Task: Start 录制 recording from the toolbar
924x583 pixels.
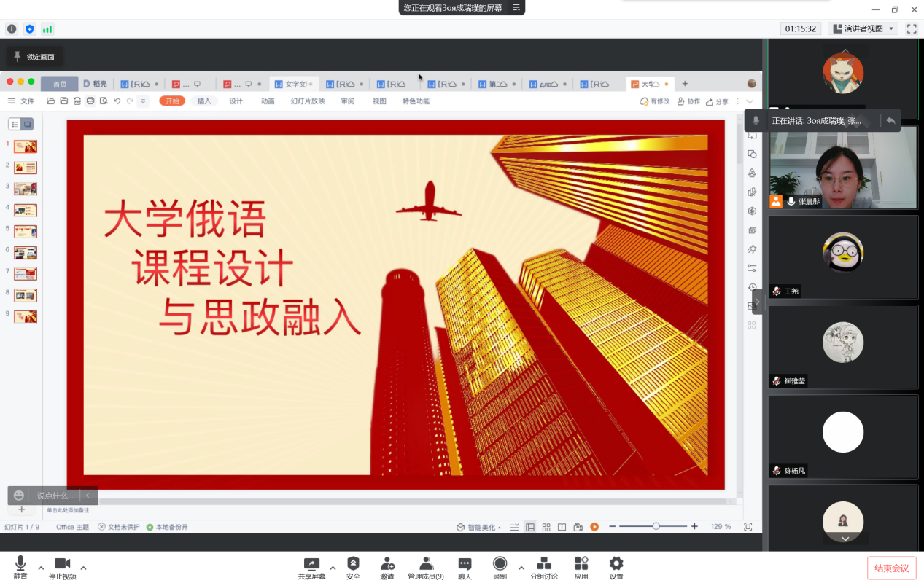Action: tap(500, 564)
